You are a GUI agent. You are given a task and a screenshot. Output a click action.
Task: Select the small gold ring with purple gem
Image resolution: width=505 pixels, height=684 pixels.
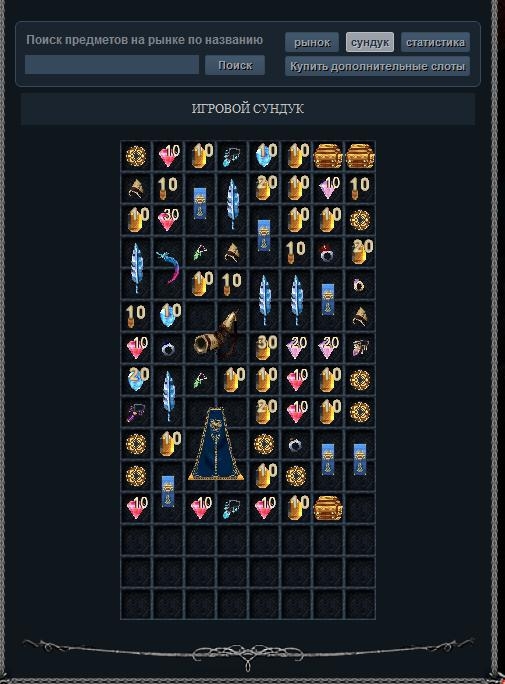pyautogui.click(x=358, y=285)
